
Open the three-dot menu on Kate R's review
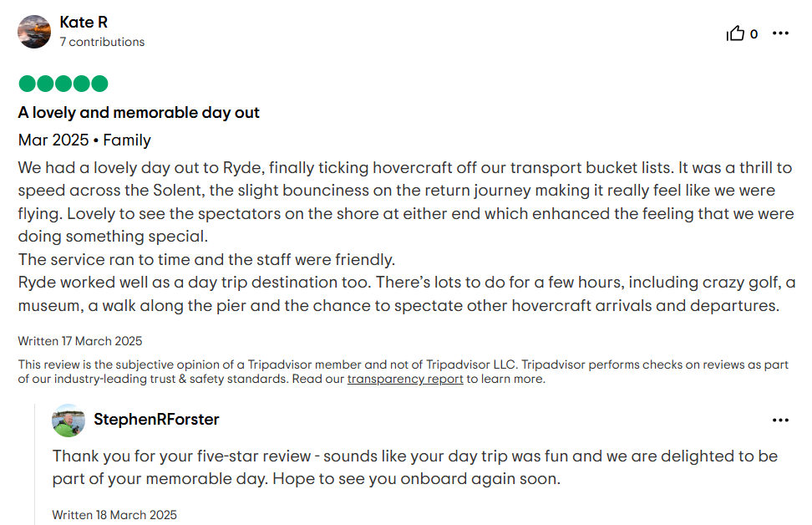point(780,33)
